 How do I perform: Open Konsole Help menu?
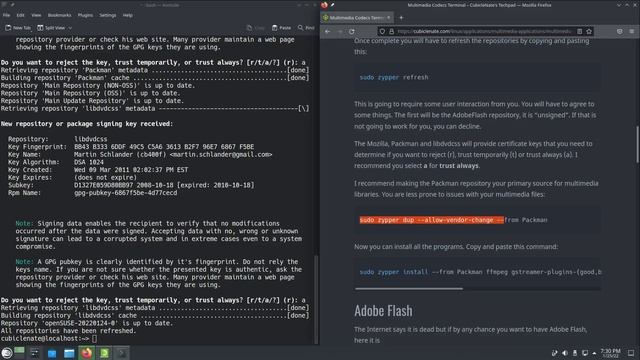[128, 15]
